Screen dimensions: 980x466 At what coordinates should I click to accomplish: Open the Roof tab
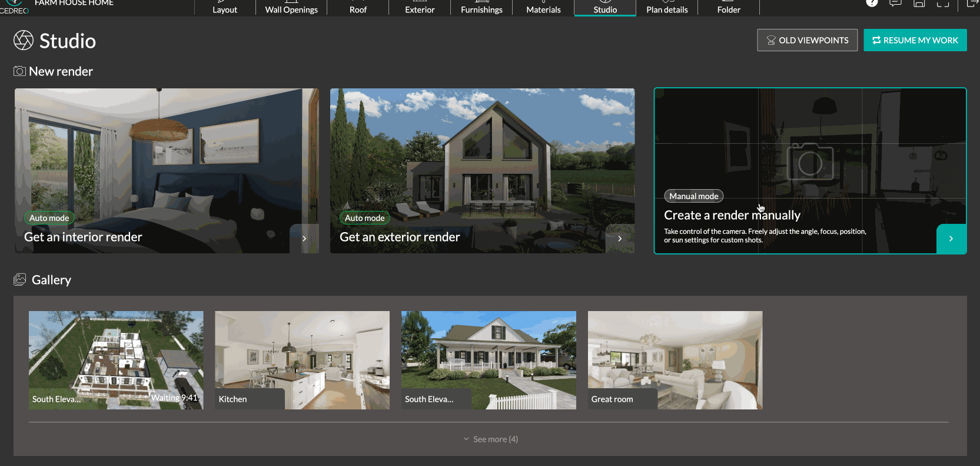point(358,8)
